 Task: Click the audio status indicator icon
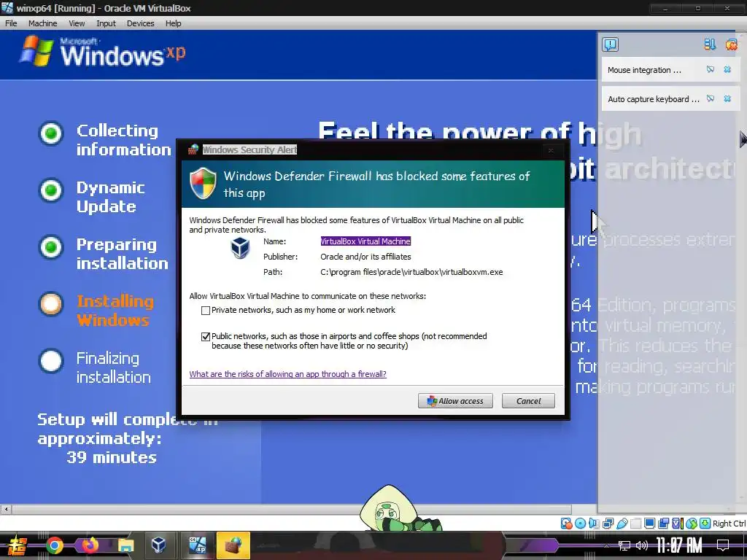point(594,524)
